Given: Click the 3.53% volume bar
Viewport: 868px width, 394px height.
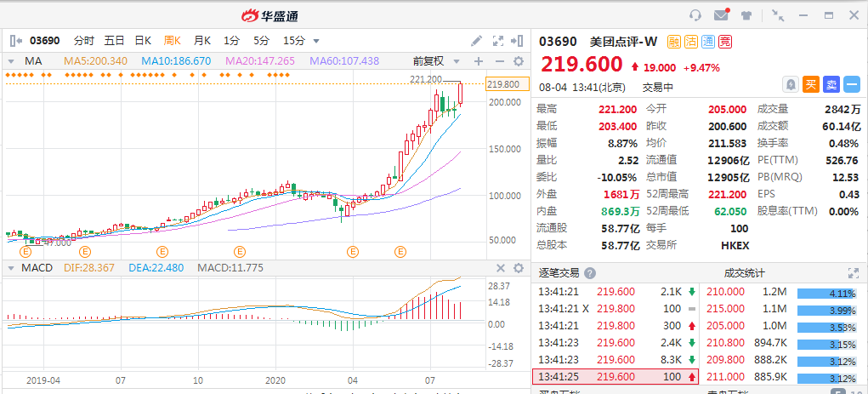Looking at the screenshot, I should [x=828, y=328].
